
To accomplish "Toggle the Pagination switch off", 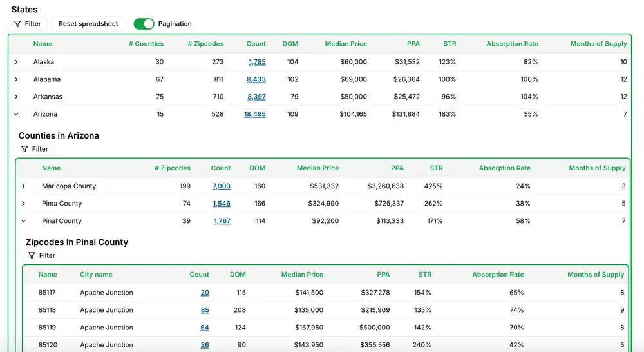I will click(x=144, y=24).
